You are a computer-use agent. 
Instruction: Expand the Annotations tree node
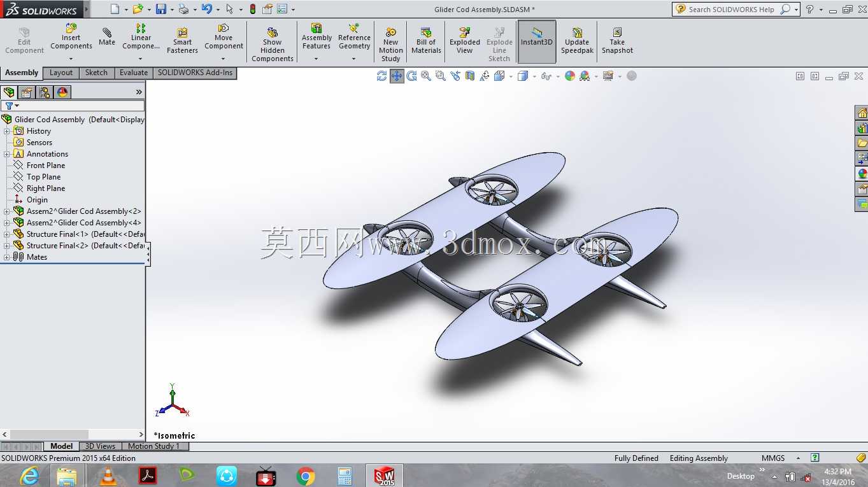7,154
